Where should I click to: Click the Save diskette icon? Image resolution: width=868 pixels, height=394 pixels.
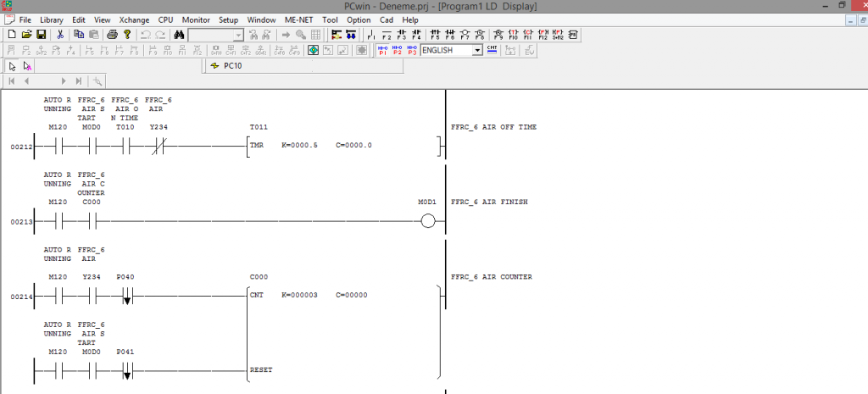41,35
